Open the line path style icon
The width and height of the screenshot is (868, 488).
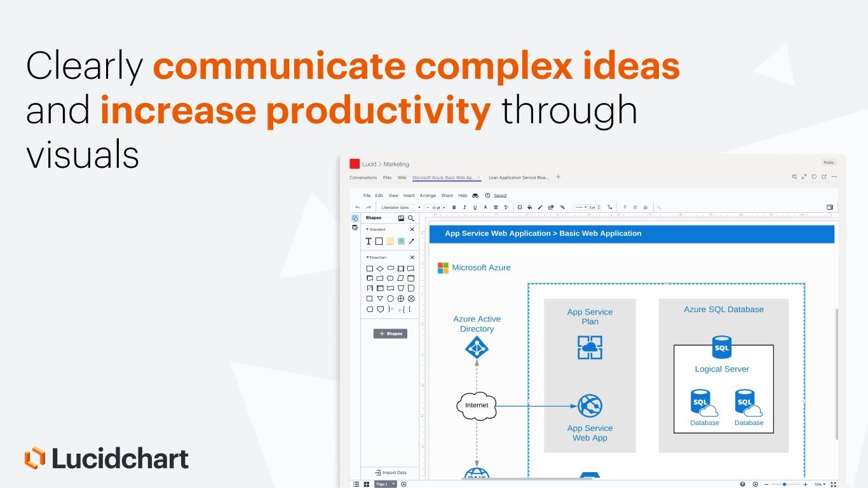[610, 207]
